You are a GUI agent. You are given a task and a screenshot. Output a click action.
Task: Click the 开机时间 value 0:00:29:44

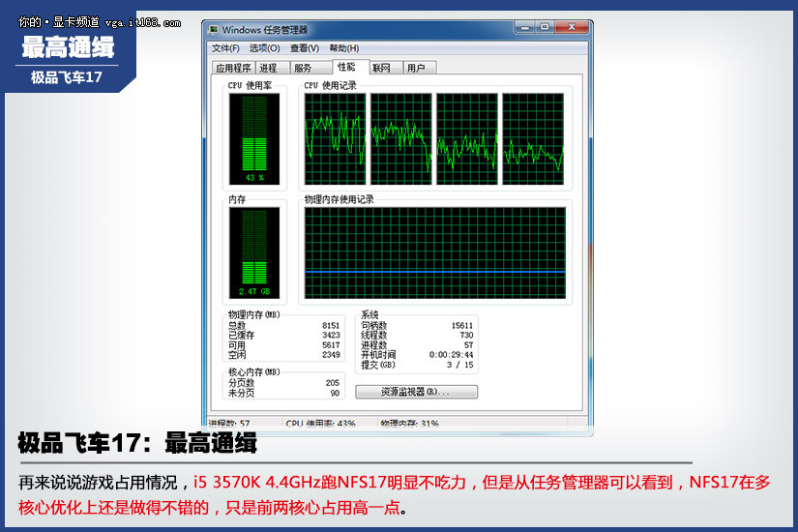(x=451, y=355)
